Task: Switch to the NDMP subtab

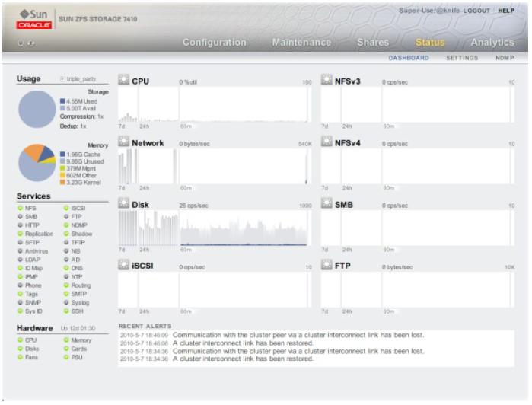Action: (x=505, y=58)
